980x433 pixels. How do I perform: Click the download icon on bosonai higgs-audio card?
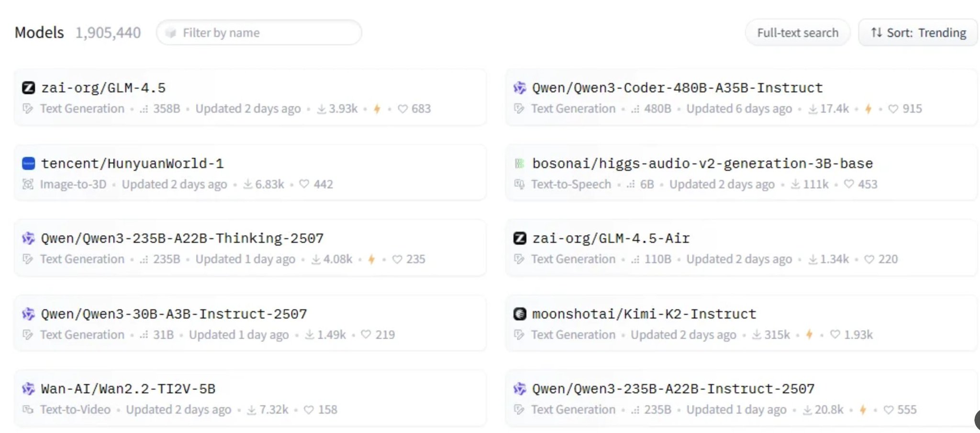pos(795,184)
